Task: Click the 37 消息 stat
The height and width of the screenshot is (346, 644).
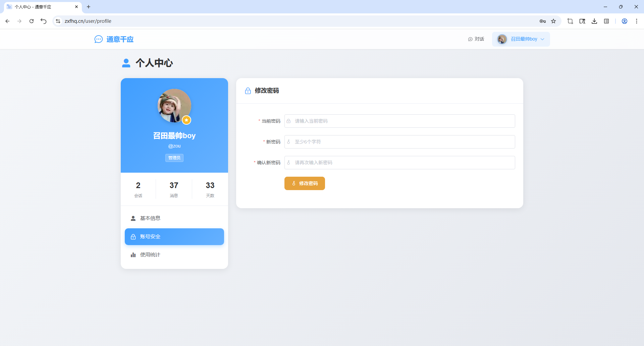Action: (x=174, y=189)
